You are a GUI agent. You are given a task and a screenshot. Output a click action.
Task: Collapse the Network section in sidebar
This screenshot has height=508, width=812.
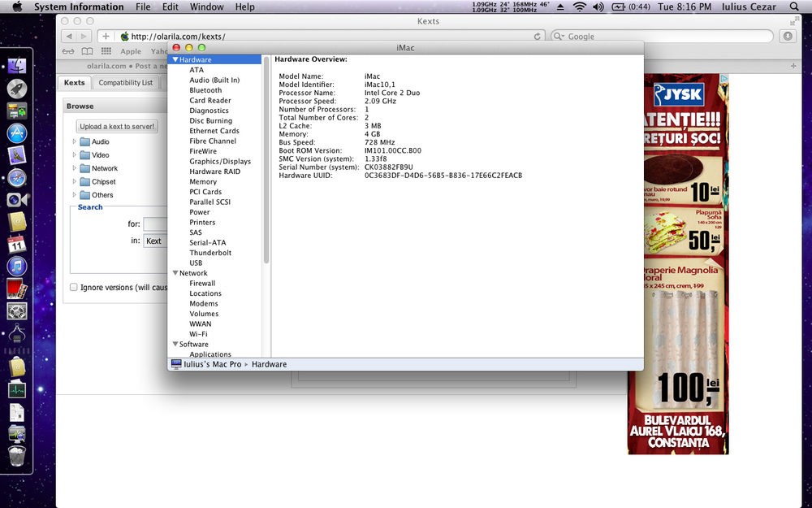tap(175, 273)
